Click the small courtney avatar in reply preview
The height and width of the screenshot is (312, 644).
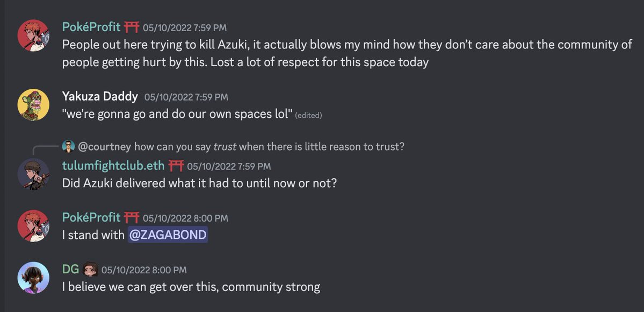(x=68, y=146)
